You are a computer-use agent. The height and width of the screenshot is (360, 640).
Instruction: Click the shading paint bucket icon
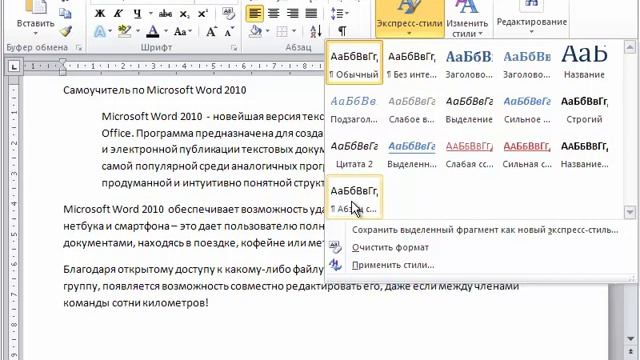click(256, 31)
